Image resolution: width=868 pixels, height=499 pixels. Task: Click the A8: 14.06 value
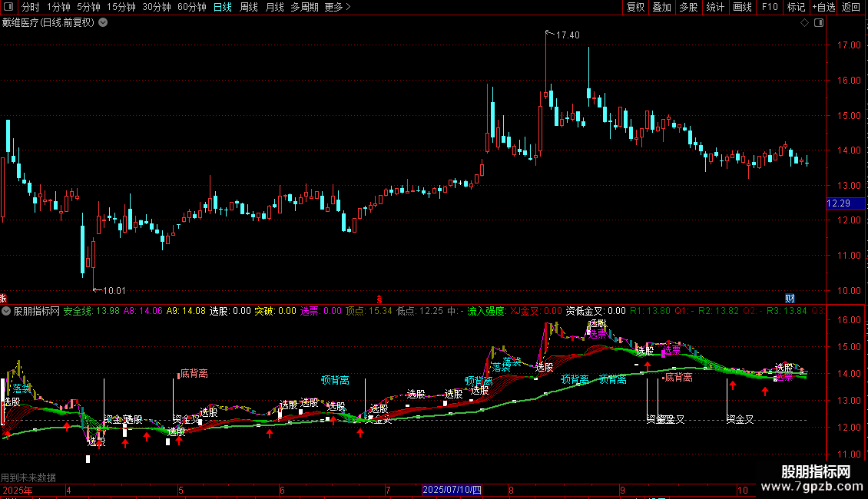[144, 312]
